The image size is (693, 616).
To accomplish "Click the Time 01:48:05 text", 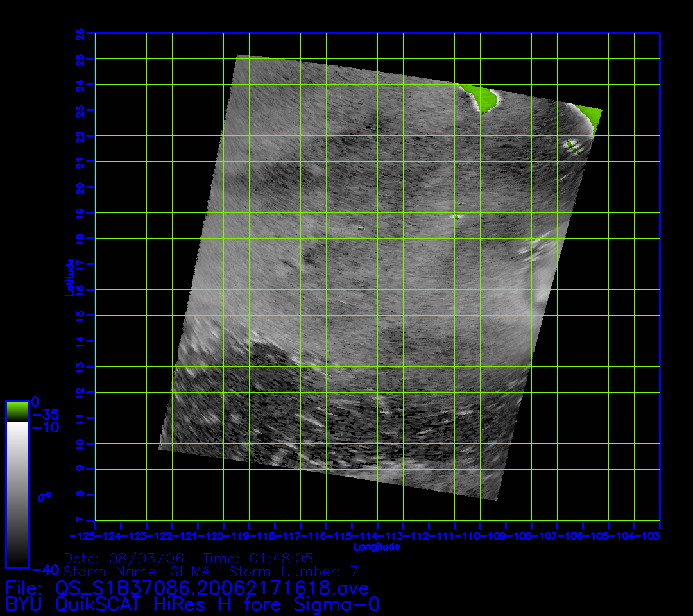I will [258, 558].
